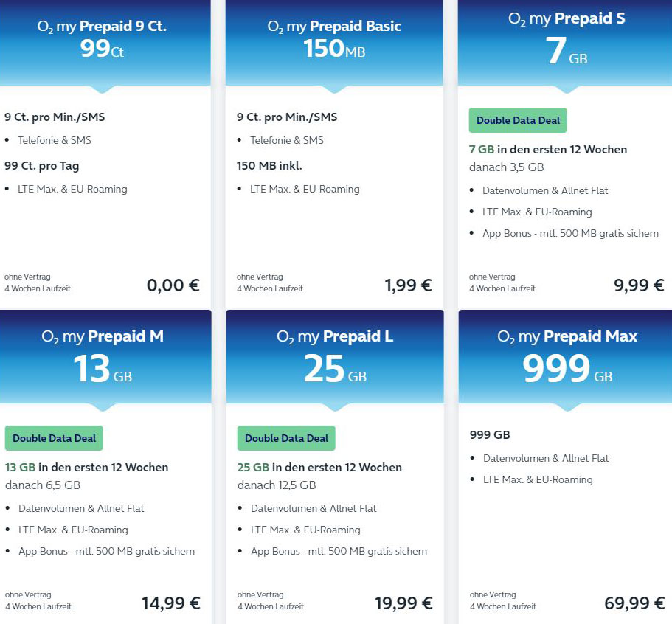Click the Double Data Deal badge on Prepaid S
672x624 pixels.
pyautogui.click(x=518, y=120)
